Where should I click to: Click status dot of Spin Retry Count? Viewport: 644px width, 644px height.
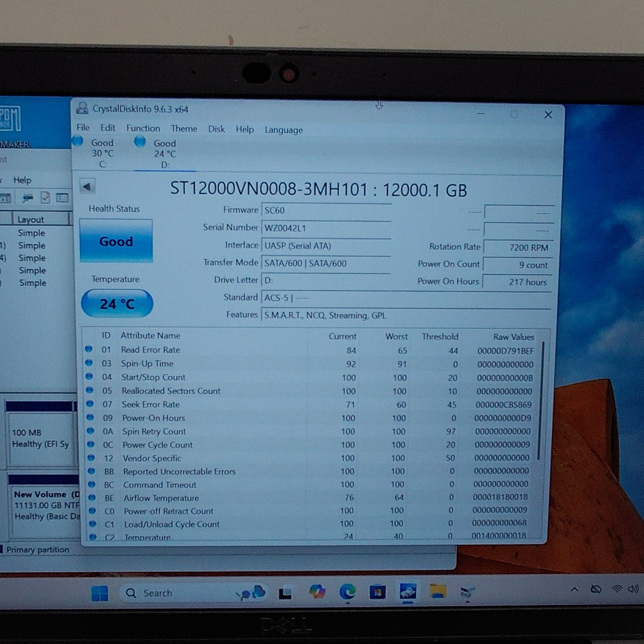[91, 431]
